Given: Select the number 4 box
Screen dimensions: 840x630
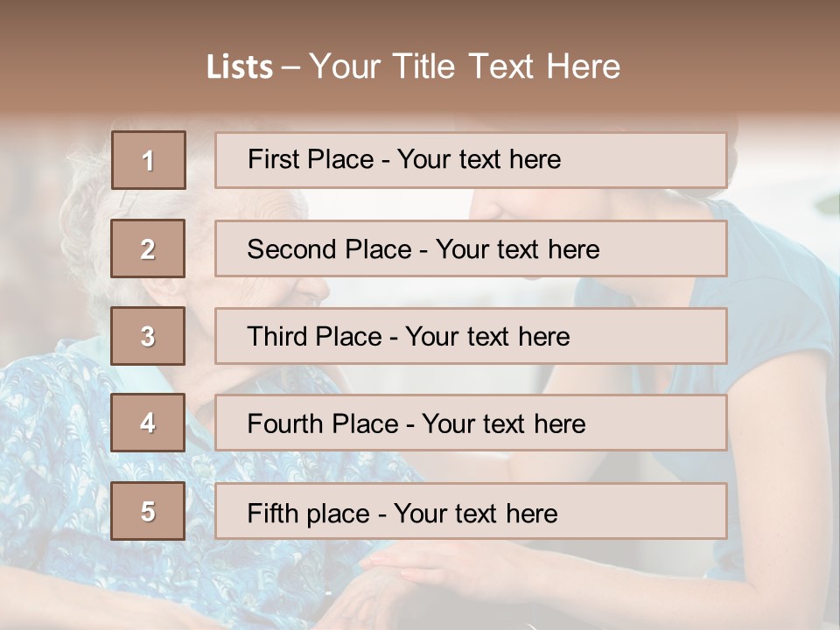Looking at the screenshot, I should 148,423.
